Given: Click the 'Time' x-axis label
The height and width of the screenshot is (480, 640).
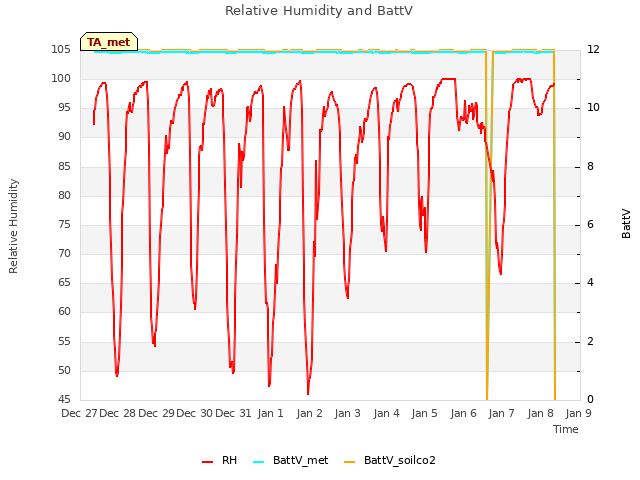Looking at the screenshot, I should 566,429.
